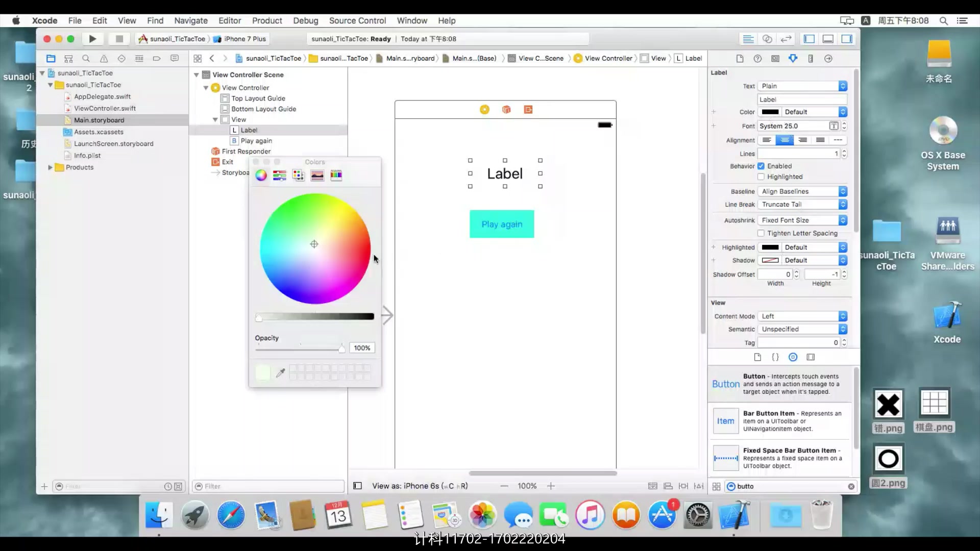Image resolution: width=980 pixels, height=551 pixels.
Task: Select the pencils picker tab
Action: (336, 176)
